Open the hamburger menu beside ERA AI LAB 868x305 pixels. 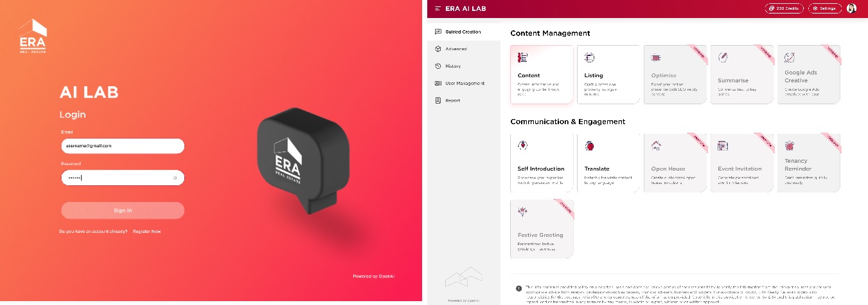tap(438, 8)
